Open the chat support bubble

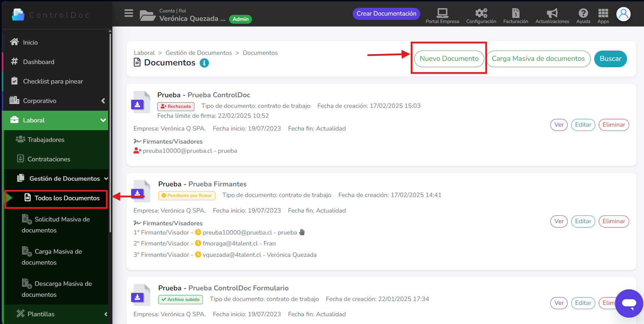[x=629, y=303]
